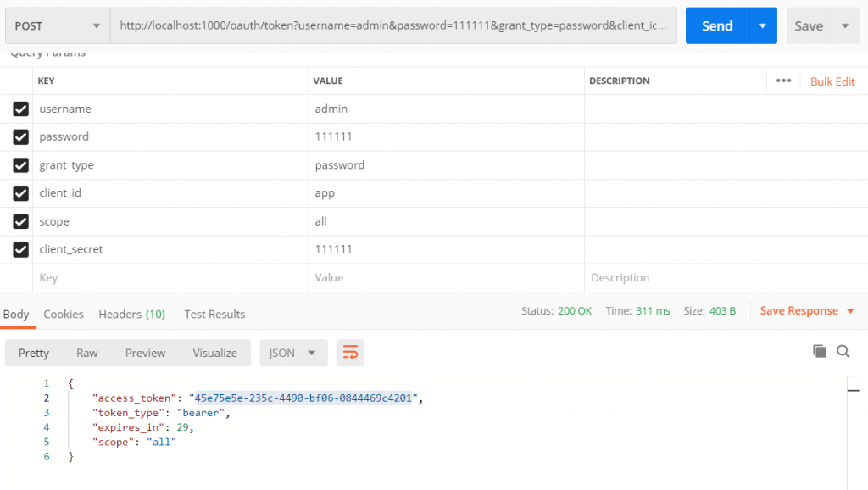Select the Test Results tab

click(x=214, y=314)
